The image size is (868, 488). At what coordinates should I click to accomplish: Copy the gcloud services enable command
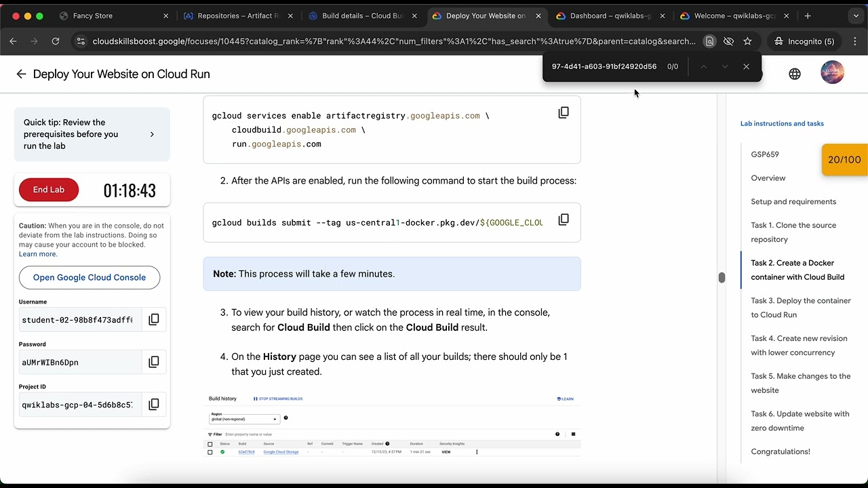(x=564, y=113)
